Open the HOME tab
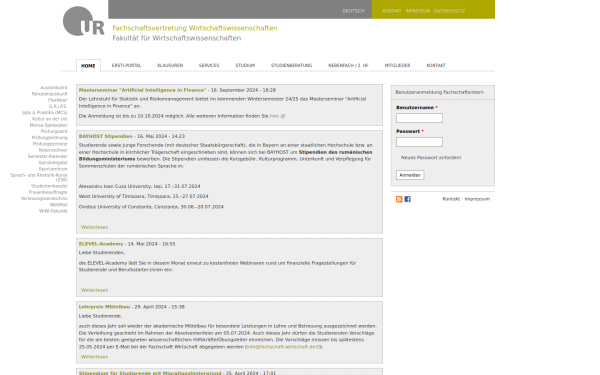The image size is (600, 375). coord(88,65)
